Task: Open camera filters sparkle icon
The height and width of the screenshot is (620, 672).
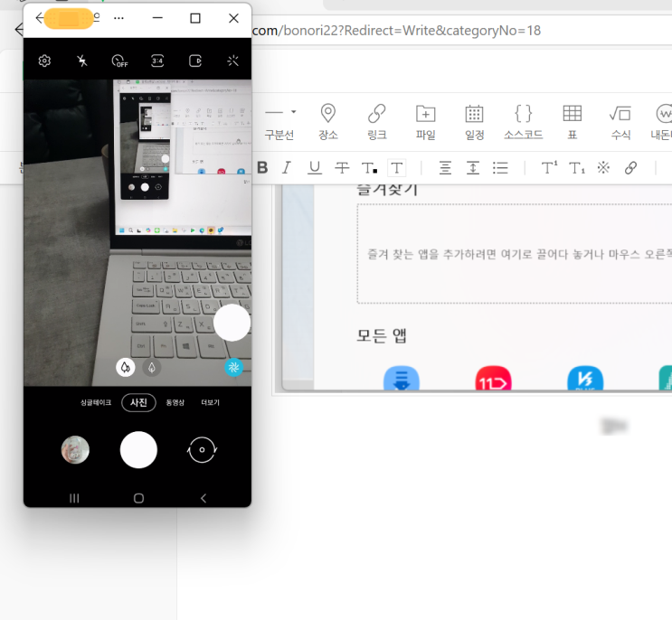Action: point(232,61)
